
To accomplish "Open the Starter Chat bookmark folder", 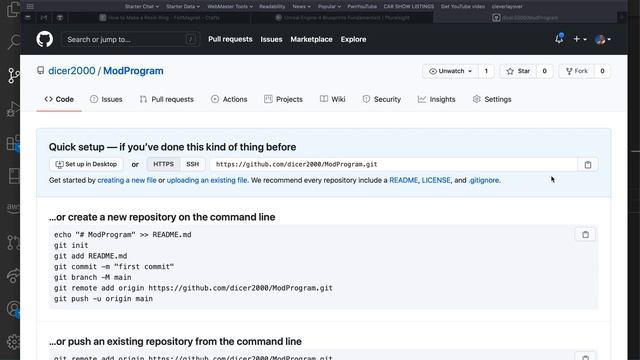I will coord(142,7).
